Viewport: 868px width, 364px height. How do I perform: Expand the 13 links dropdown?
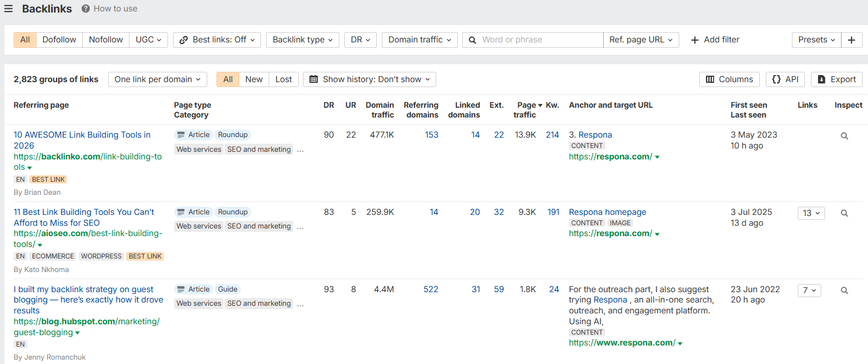click(x=811, y=213)
